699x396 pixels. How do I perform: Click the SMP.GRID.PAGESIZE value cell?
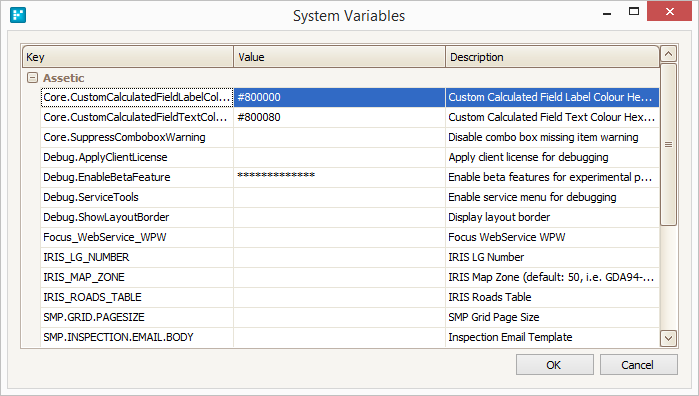(x=339, y=317)
